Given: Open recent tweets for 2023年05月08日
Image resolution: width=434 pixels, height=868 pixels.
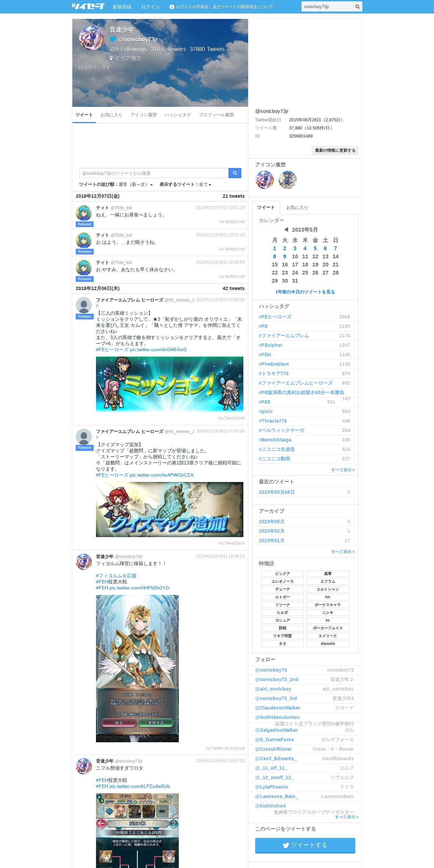Looking at the screenshot, I should [276, 492].
